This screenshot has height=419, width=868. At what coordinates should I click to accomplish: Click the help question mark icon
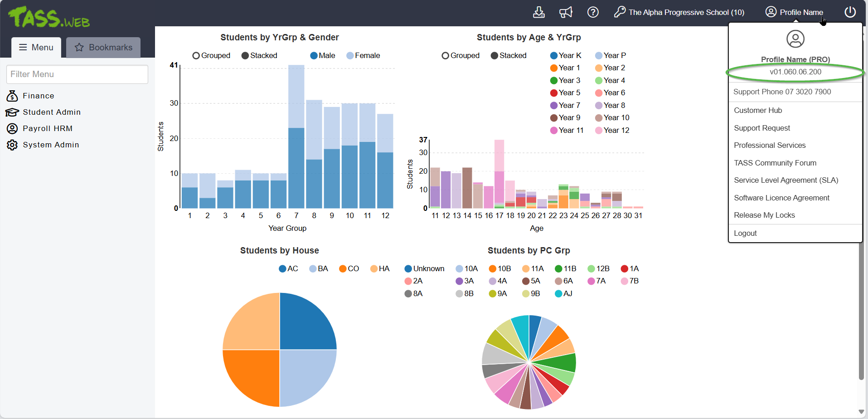point(593,12)
